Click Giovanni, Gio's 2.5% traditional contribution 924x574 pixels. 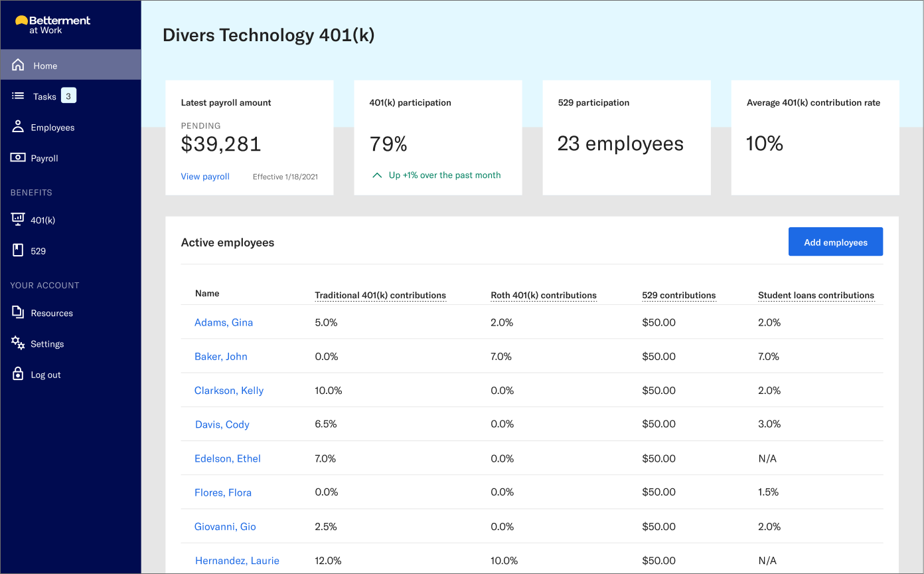coord(326,526)
